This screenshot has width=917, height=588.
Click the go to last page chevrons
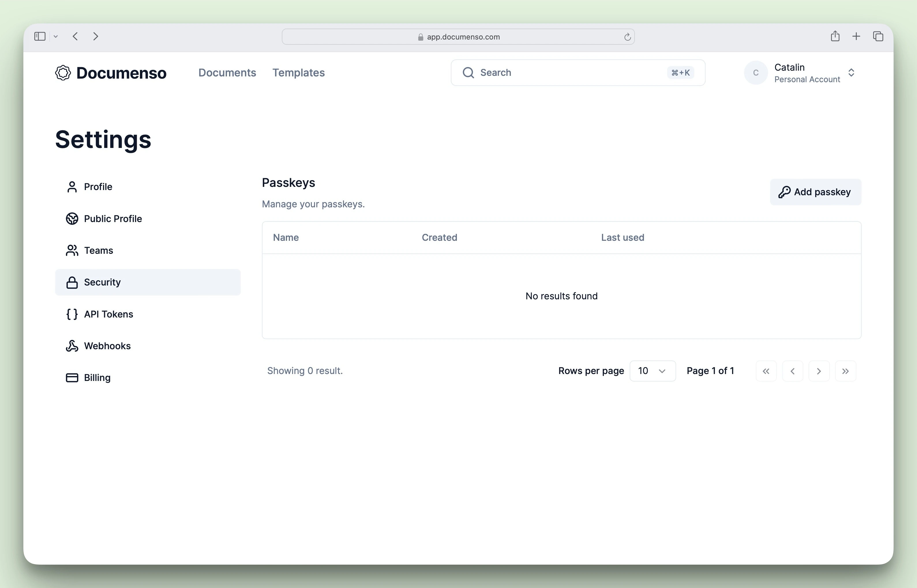[845, 371]
